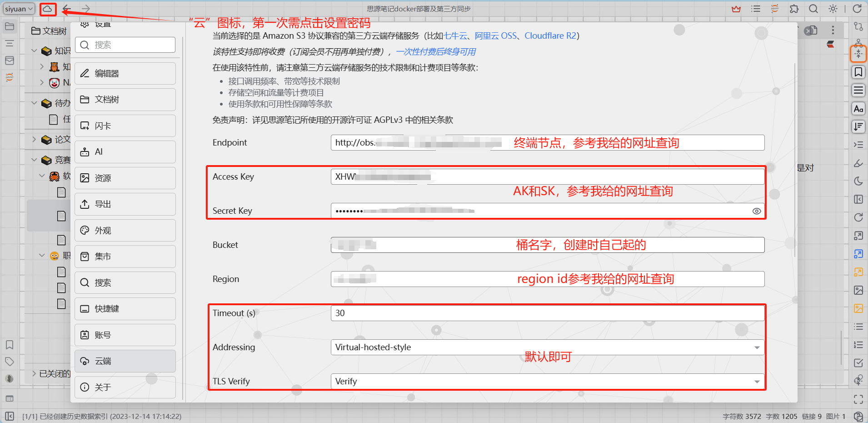Expand the 论文 notebook in file tree

click(x=34, y=139)
